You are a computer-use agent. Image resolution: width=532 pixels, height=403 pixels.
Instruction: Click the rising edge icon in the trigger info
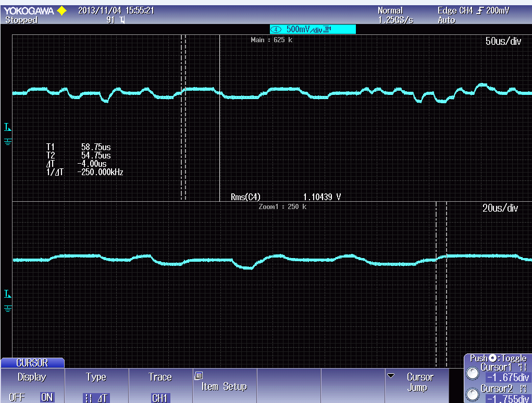click(x=479, y=11)
